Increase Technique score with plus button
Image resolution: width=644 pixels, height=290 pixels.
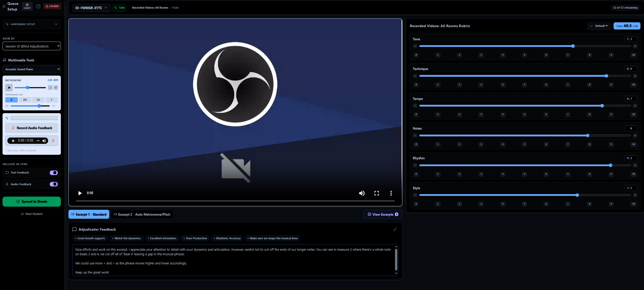(635, 76)
